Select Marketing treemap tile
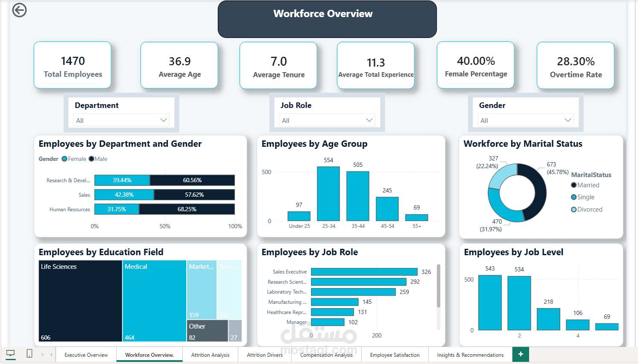This screenshot has height=364, width=638. [202, 290]
